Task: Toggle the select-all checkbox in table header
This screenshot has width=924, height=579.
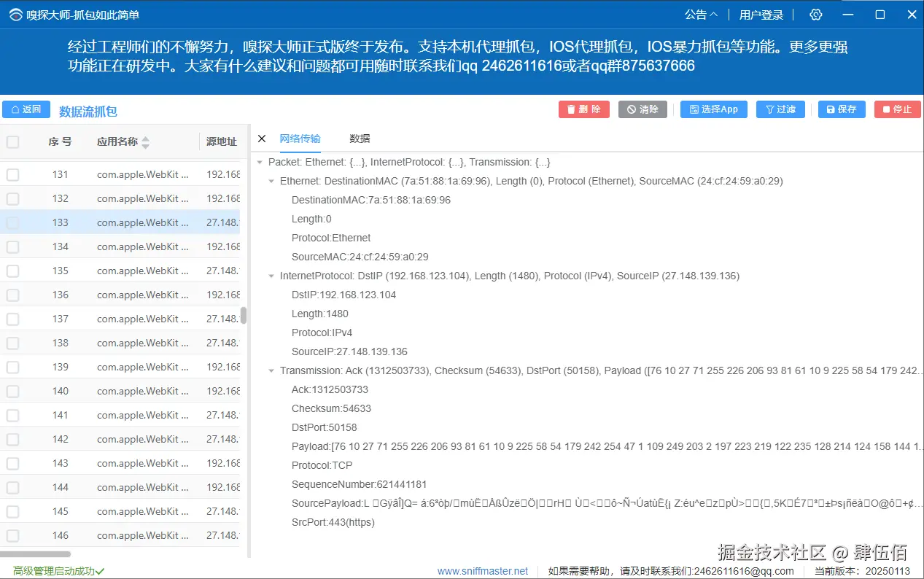Action: pyautogui.click(x=12, y=141)
